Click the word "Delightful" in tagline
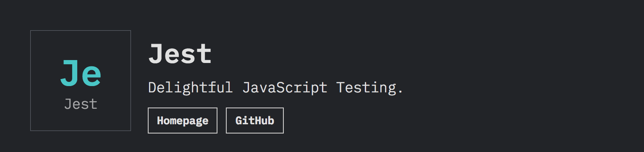This screenshot has width=644, height=152. point(191,88)
